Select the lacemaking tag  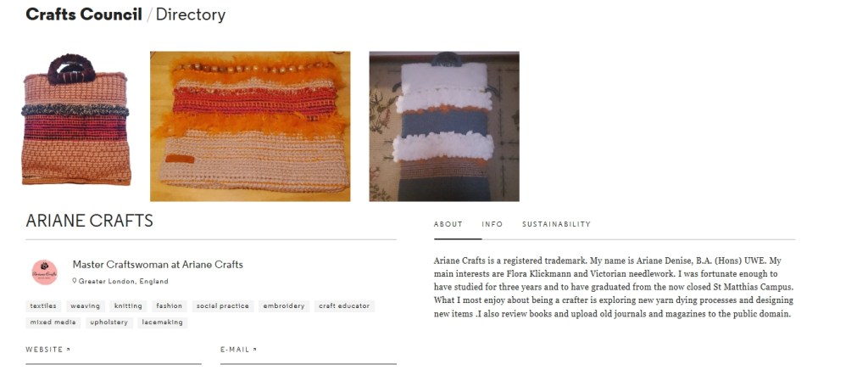point(162,322)
